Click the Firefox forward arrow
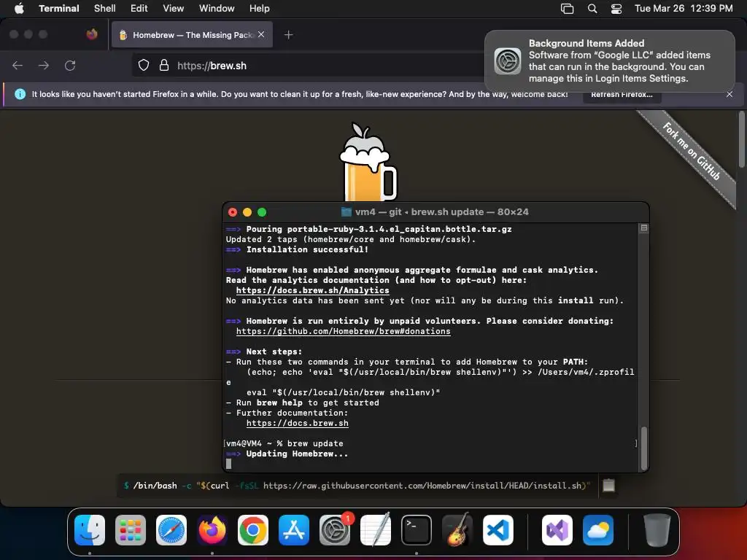The height and width of the screenshot is (560, 747). (x=44, y=66)
